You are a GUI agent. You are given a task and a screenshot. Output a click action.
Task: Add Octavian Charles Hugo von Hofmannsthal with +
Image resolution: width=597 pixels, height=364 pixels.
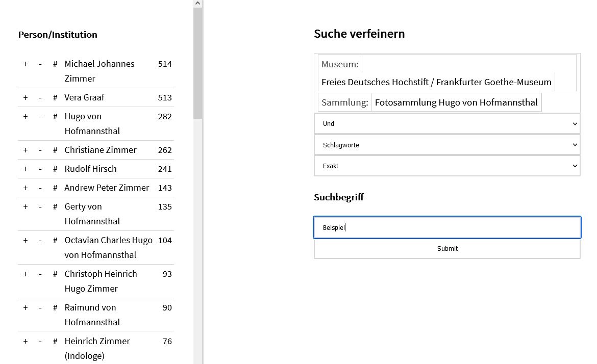(x=26, y=241)
